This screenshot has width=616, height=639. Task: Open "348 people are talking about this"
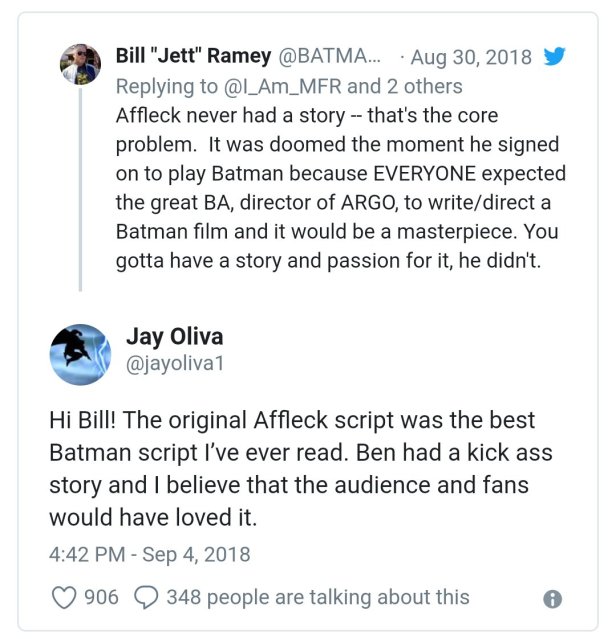[x=317, y=597]
